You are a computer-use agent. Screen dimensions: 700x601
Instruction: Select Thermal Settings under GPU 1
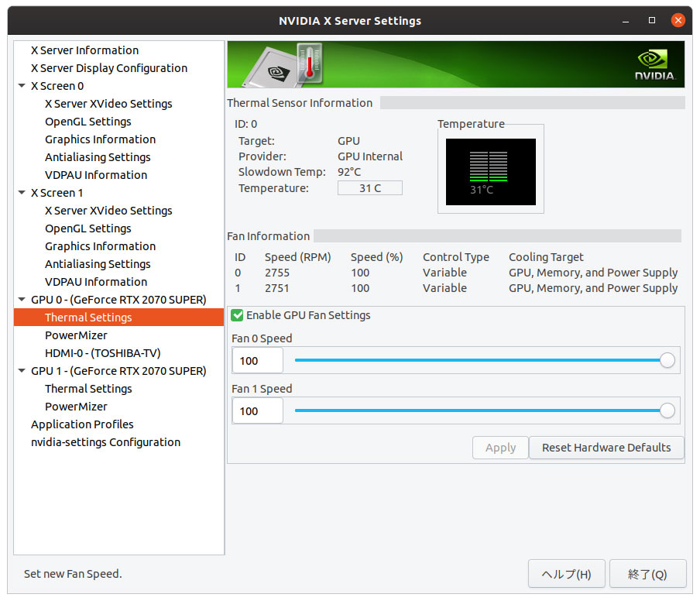coord(88,389)
